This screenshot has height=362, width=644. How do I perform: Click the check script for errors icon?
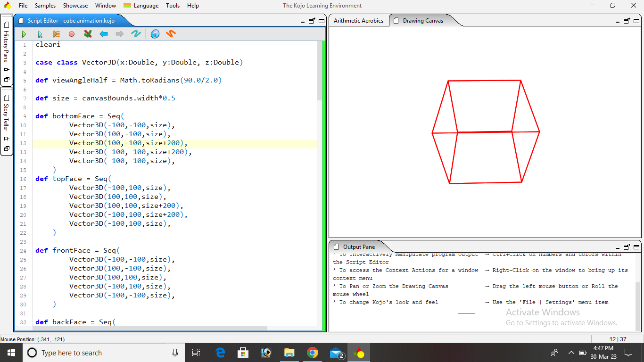click(88, 34)
